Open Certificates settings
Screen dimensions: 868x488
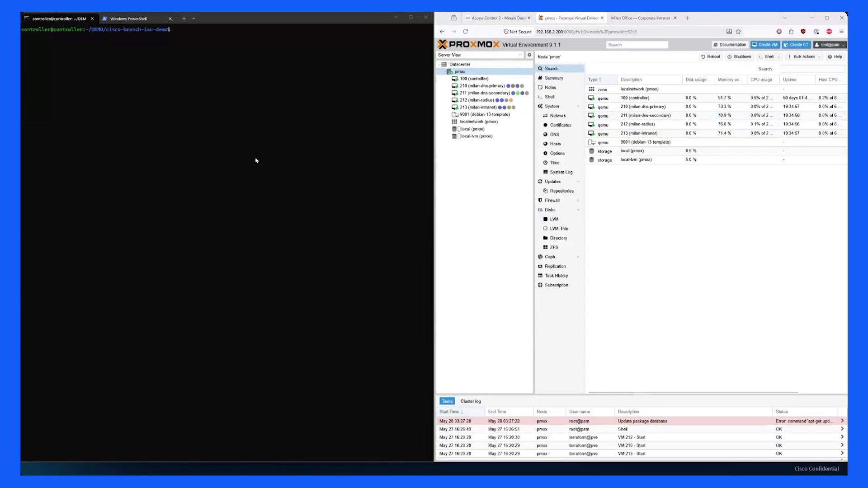(x=559, y=125)
